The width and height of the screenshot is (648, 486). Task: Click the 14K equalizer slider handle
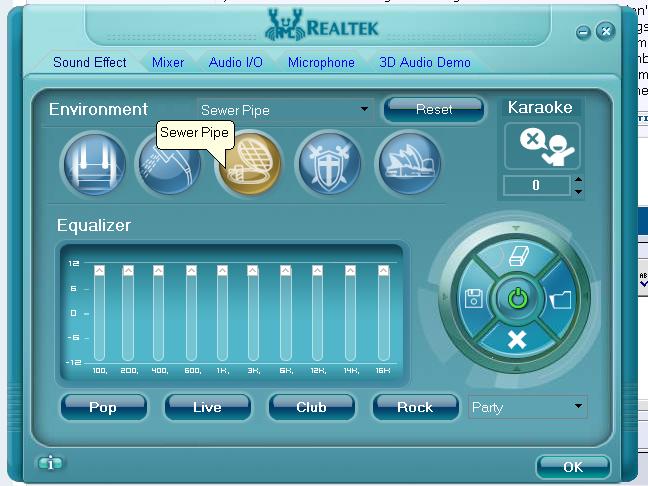pyautogui.click(x=350, y=270)
